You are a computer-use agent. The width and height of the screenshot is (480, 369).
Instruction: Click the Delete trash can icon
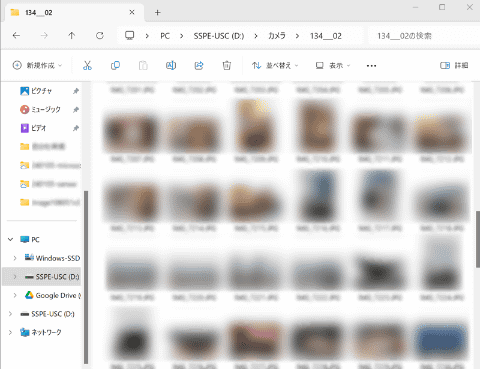coord(227,65)
